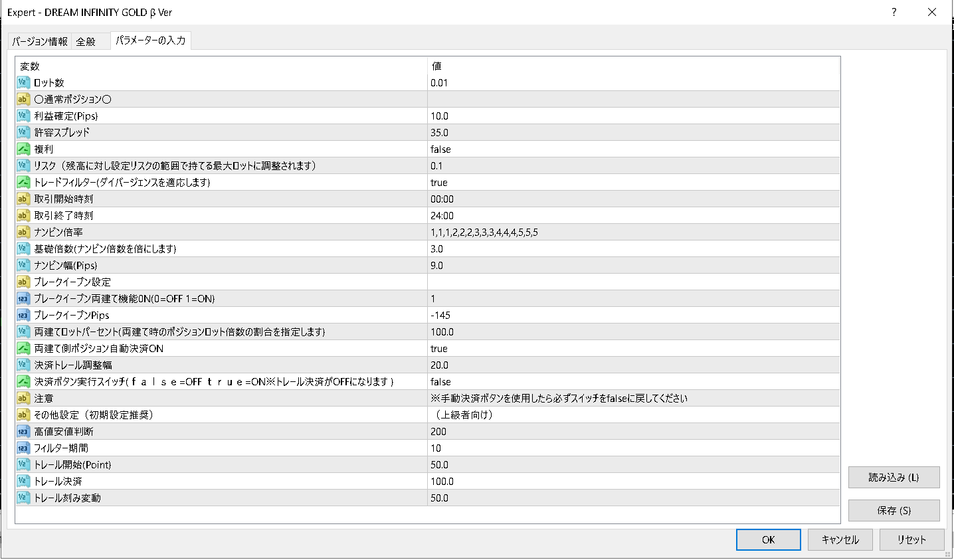The image size is (954, 560).
Task: Open the バージョン情報 tab
Action: [x=40, y=41]
